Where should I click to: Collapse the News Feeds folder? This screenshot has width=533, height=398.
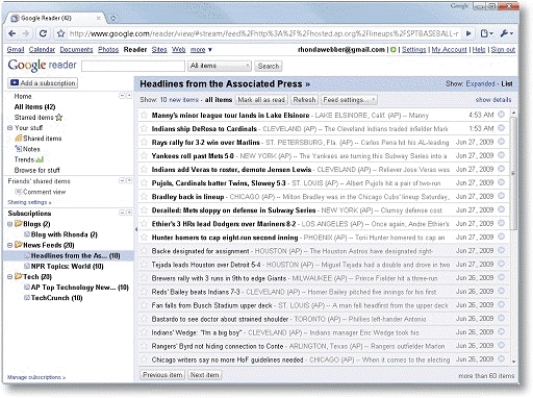[x=10, y=245]
